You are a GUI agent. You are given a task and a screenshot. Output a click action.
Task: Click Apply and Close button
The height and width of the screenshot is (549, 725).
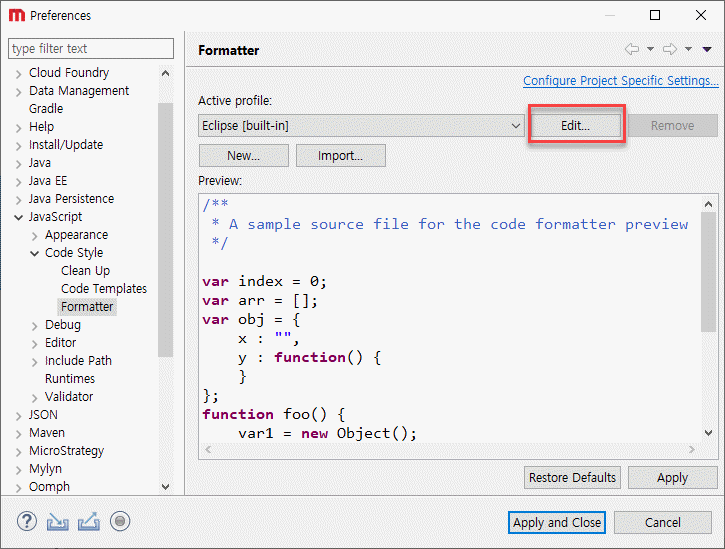[x=557, y=523]
